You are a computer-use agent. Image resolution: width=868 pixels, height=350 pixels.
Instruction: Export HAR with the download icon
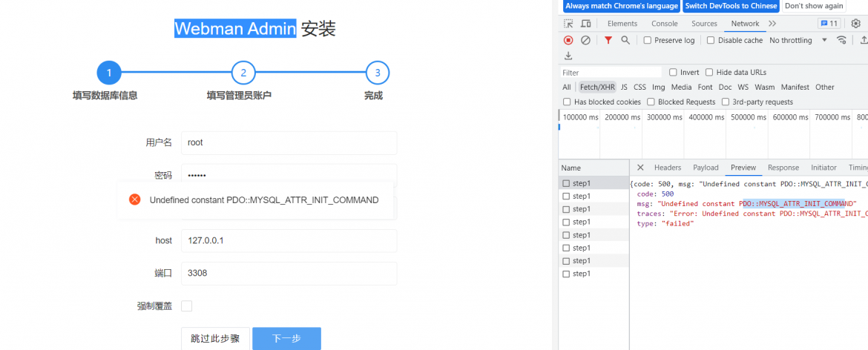pyautogui.click(x=568, y=56)
